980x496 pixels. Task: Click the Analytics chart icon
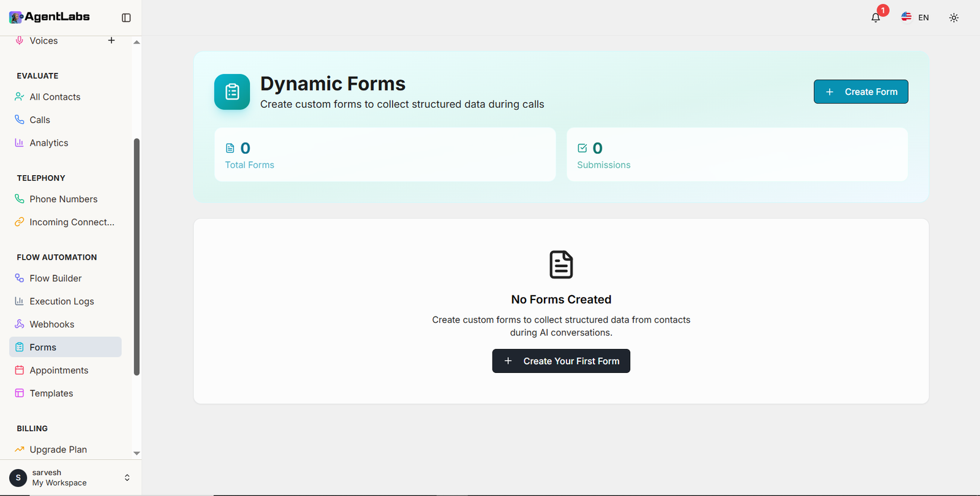coord(20,143)
